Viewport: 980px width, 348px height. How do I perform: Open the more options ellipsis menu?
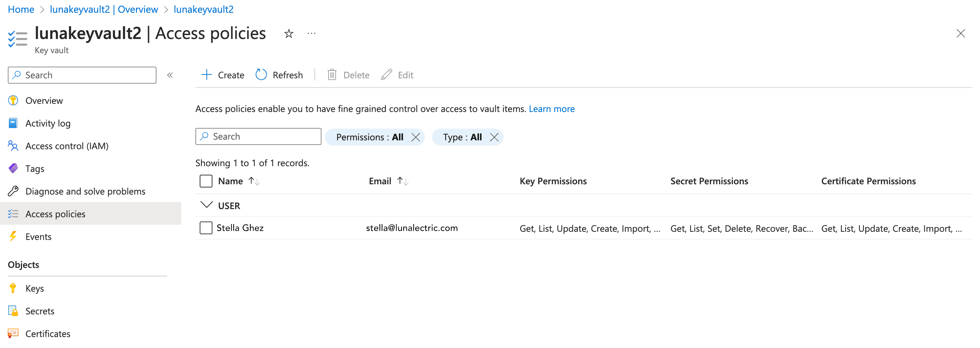(x=311, y=34)
